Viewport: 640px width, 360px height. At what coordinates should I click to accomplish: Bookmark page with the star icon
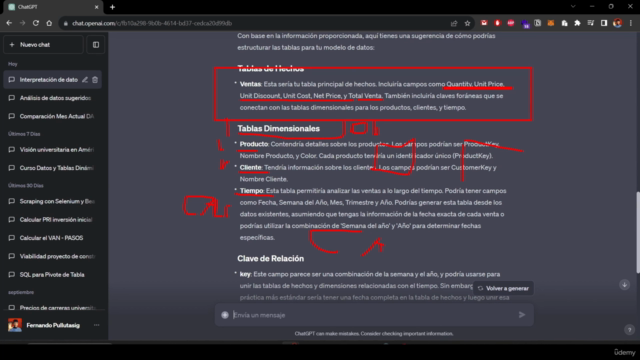coord(467,23)
